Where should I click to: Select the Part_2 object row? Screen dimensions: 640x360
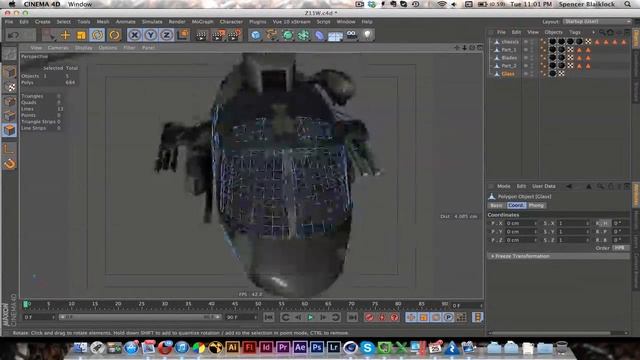[509, 66]
